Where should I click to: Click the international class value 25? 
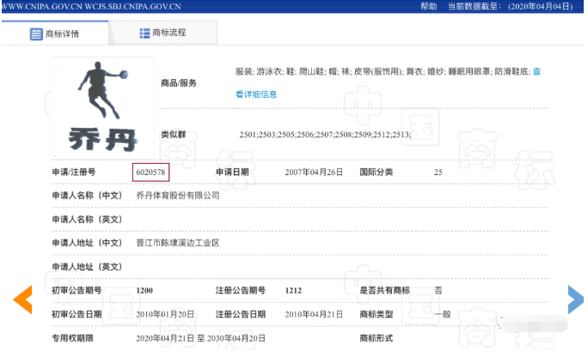[x=438, y=173]
